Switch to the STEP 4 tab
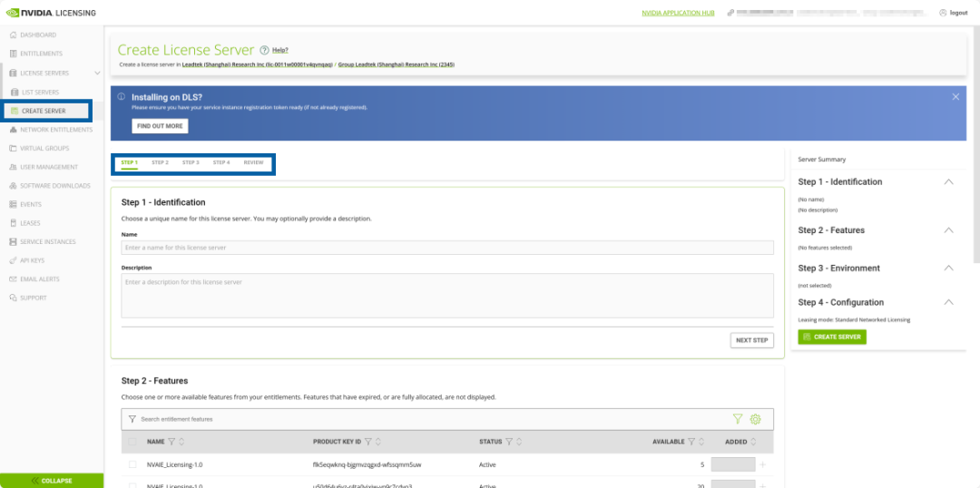This screenshot has width=980, height=488. coord(221,162)
